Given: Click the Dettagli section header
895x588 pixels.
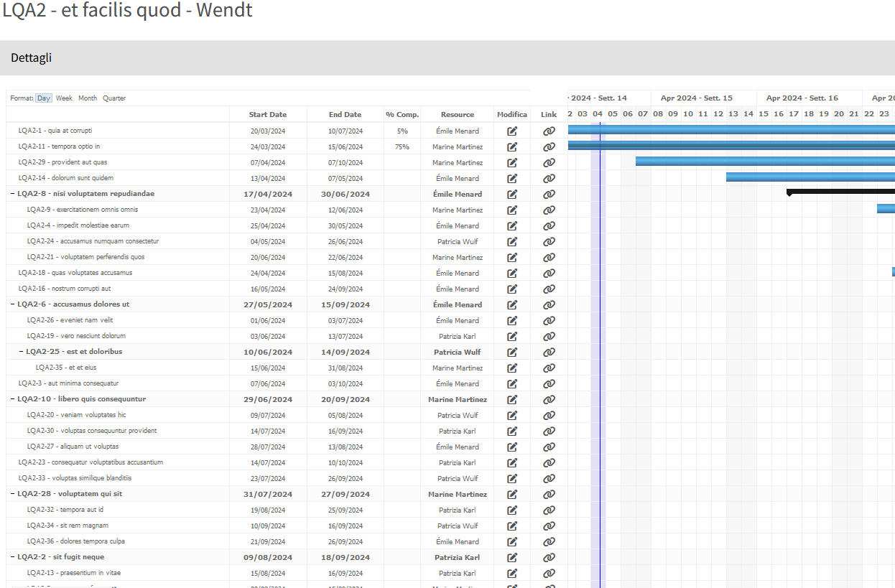Looking at the screenshot, I should (x=447, y=58).
